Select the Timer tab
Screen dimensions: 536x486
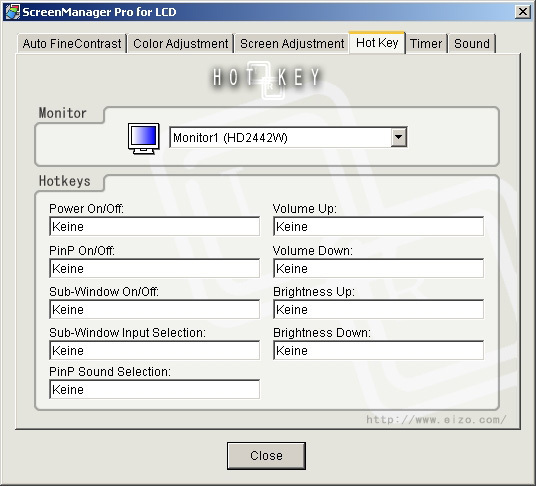(426, 44)
